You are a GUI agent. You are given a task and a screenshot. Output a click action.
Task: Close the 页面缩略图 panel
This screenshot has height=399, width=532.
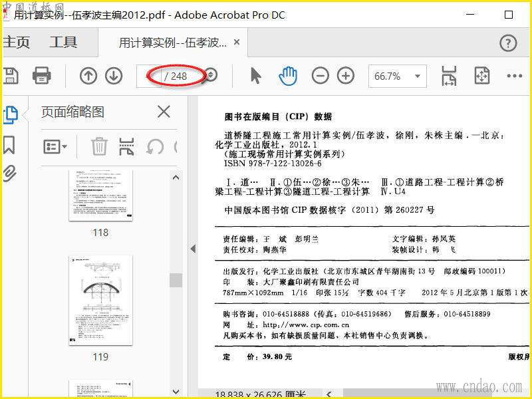164,112
